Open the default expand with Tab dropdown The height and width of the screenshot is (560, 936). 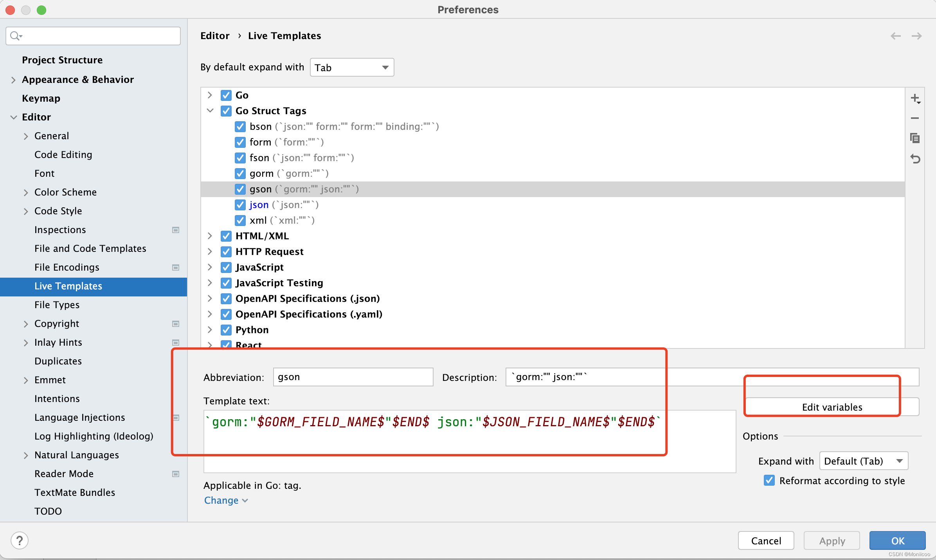351,67
